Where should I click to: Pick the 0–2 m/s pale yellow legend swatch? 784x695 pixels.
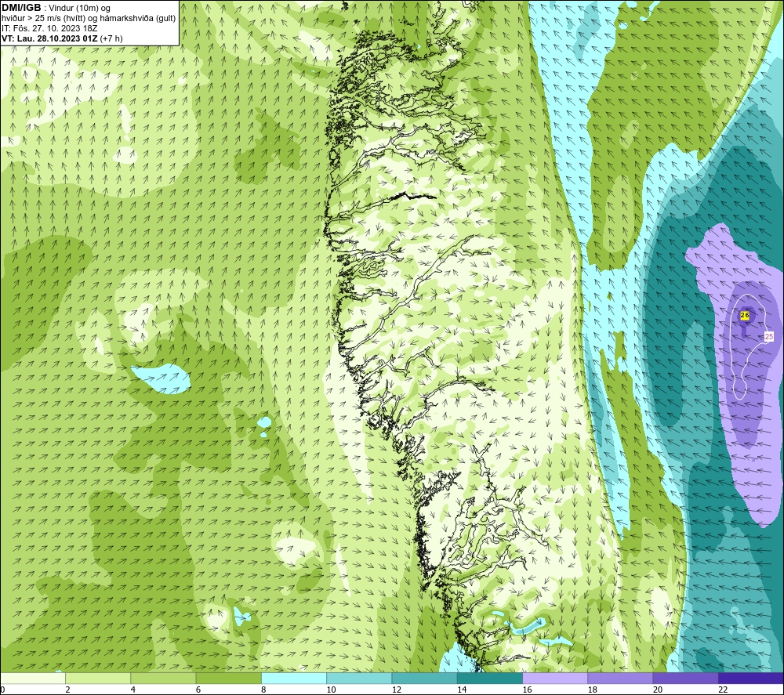[32, 678]
